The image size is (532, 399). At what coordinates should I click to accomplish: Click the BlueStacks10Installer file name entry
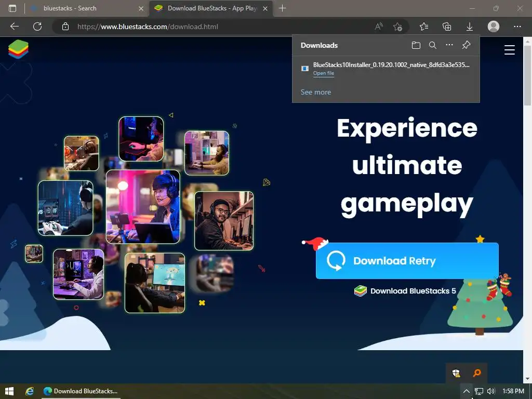[x=391, y=64]
